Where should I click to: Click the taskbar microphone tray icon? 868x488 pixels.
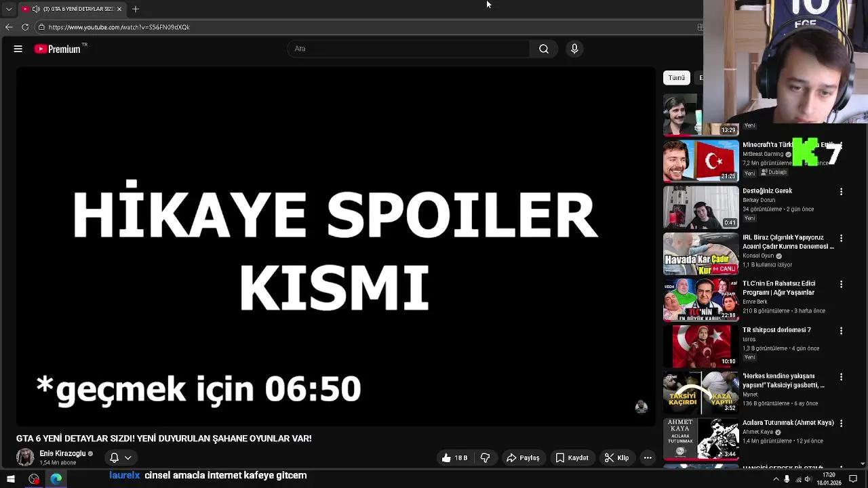[787, 479]
